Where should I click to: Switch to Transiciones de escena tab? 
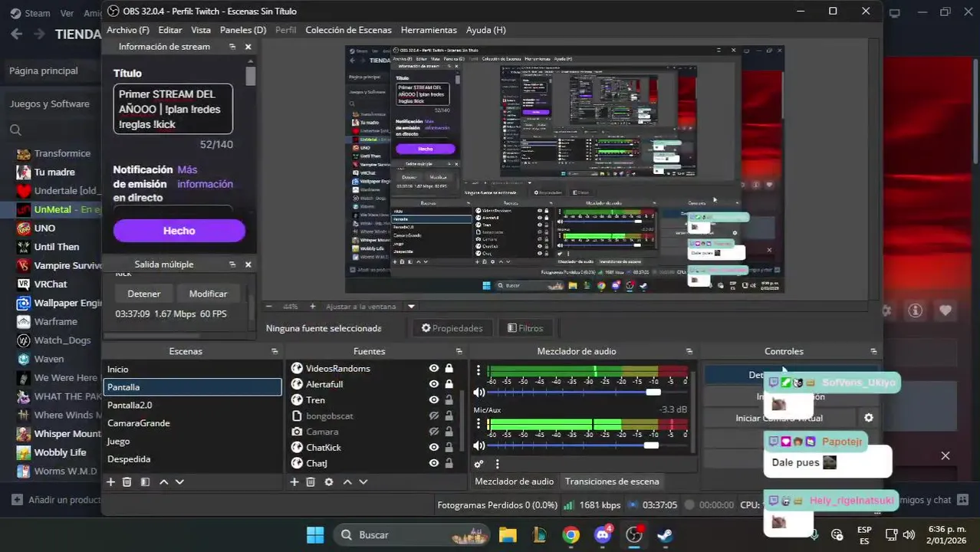(x=612, y=481)
